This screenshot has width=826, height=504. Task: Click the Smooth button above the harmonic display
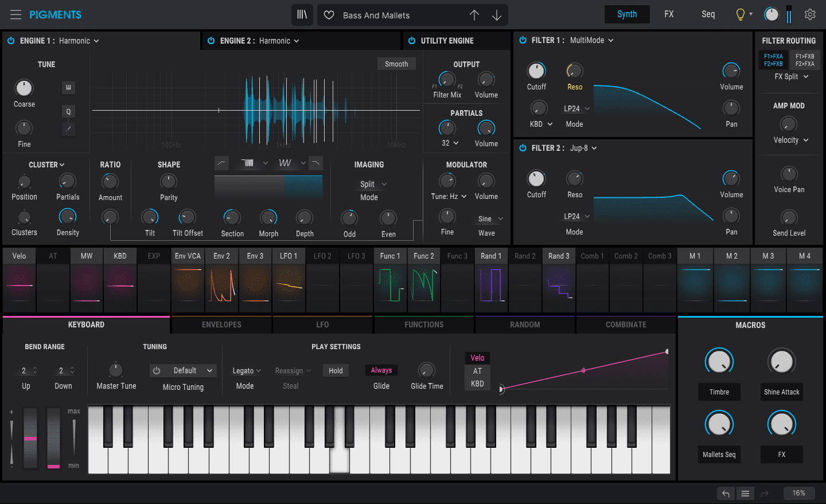pos(396,64)
